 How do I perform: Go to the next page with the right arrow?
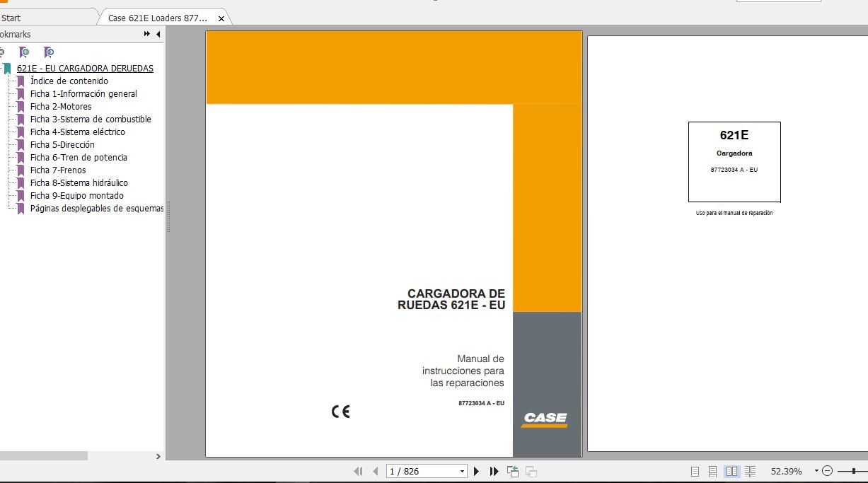[x=476, y=471]
